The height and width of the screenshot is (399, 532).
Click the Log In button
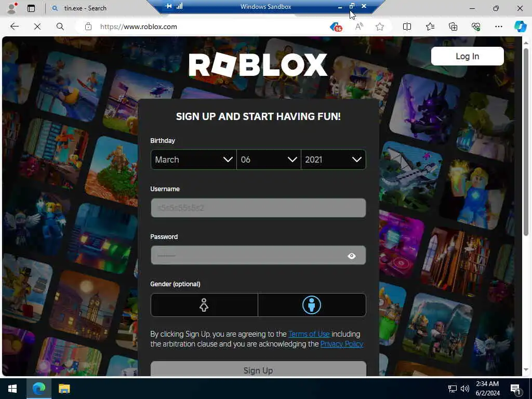coord(467,56)
